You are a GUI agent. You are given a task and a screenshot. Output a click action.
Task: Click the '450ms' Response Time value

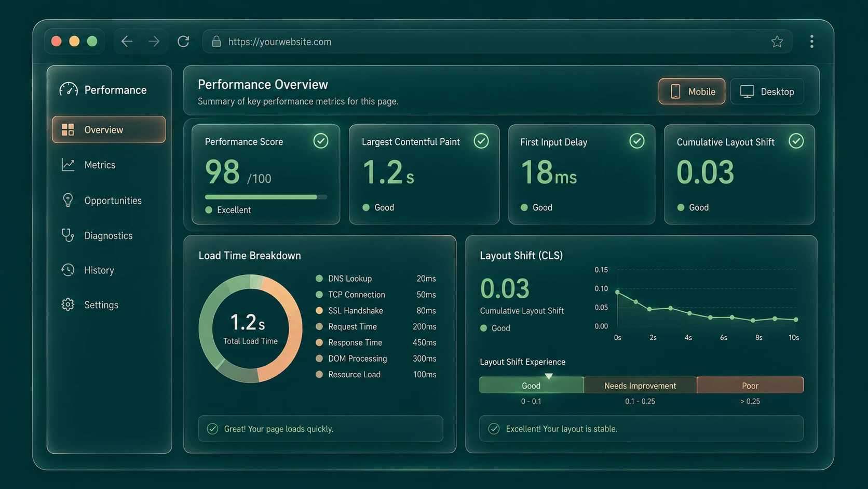pos(424,342)
